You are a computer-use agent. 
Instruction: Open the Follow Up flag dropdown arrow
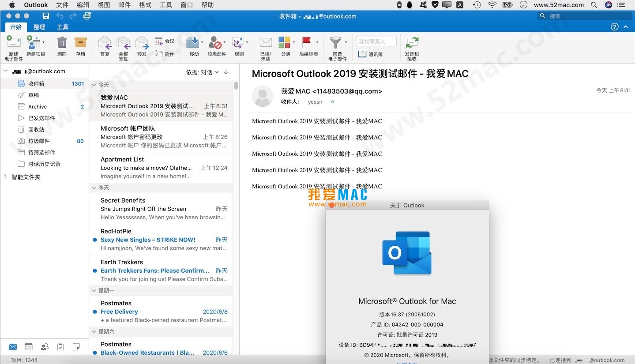[317, 42]
